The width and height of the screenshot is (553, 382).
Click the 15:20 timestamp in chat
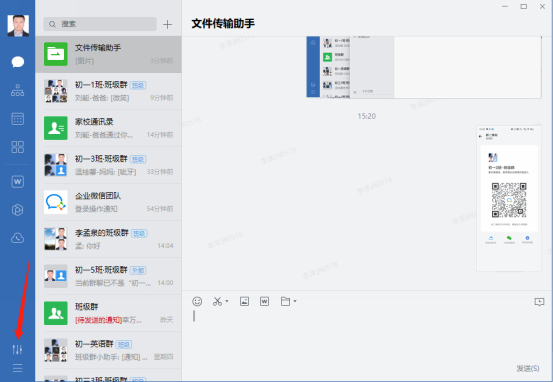click(366, 116)
